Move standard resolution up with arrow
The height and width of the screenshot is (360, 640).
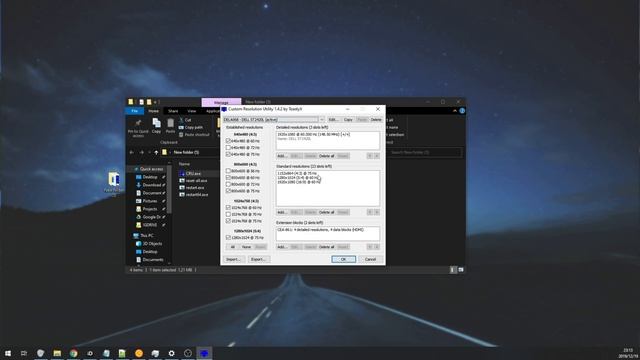[370, 212]
